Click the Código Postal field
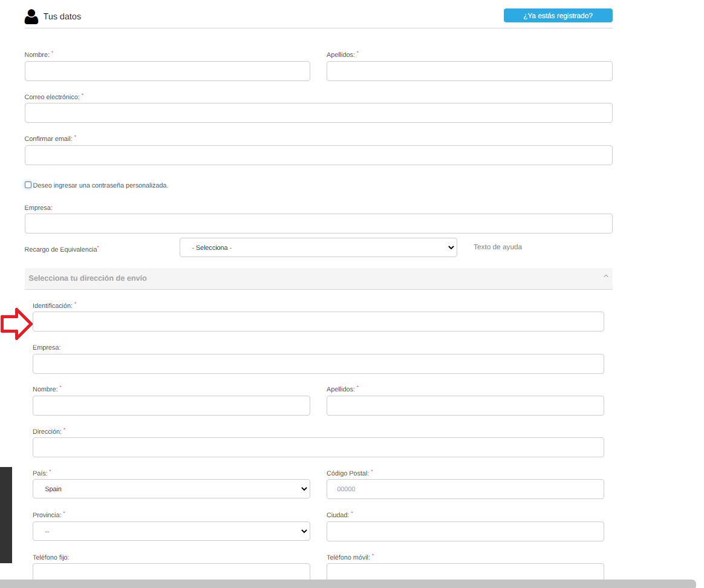 pos(465,489)
